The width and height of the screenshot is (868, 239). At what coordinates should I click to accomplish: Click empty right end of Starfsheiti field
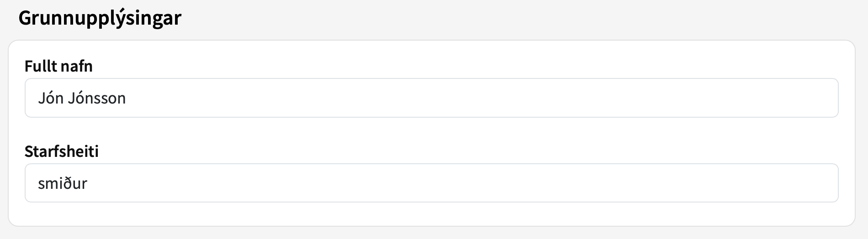point(777,183)
